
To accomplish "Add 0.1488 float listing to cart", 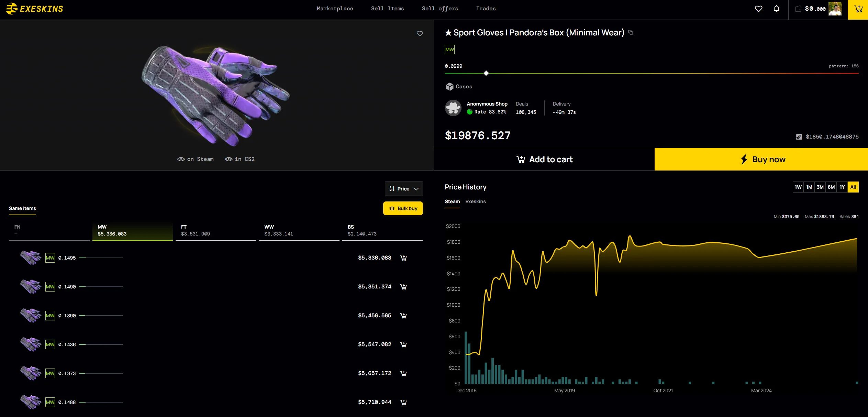I will point(403,402).
